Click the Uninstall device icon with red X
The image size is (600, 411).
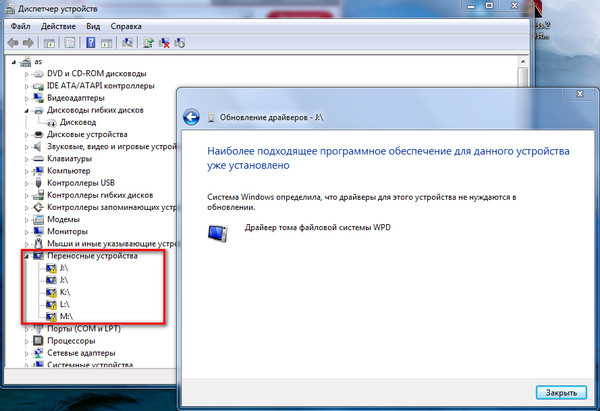(164, 43)
